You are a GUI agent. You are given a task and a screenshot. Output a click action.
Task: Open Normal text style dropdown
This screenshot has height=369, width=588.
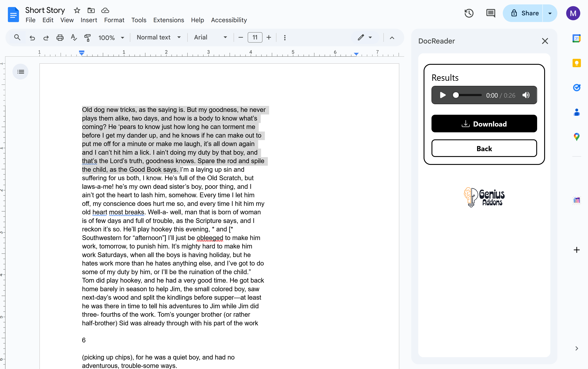coord(159,37)
